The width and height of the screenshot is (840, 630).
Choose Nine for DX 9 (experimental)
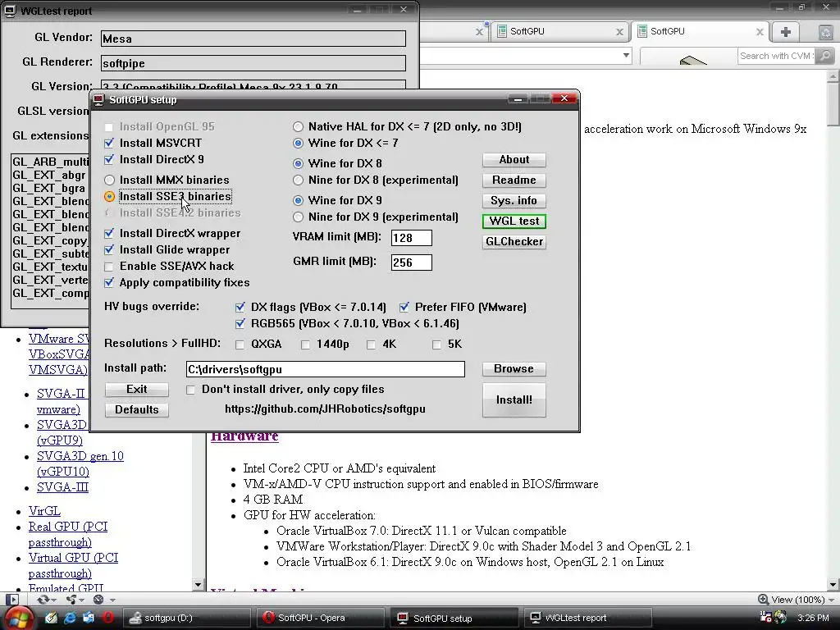click(299, 217)
